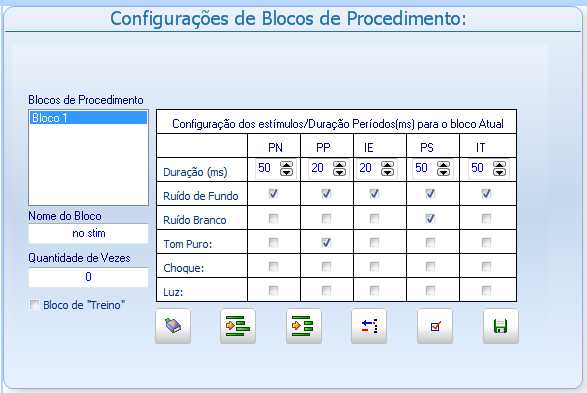This screenshot has width=587, height=393.
Task: Click the insert icon with two indented bars
Action: coord(304,326)
